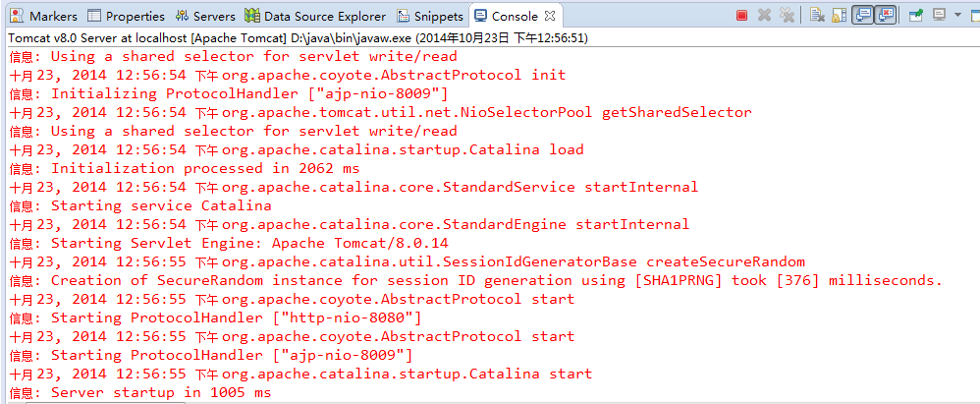Open the Properties tab
Screen dimensions: 980x404
click(126, 17)
